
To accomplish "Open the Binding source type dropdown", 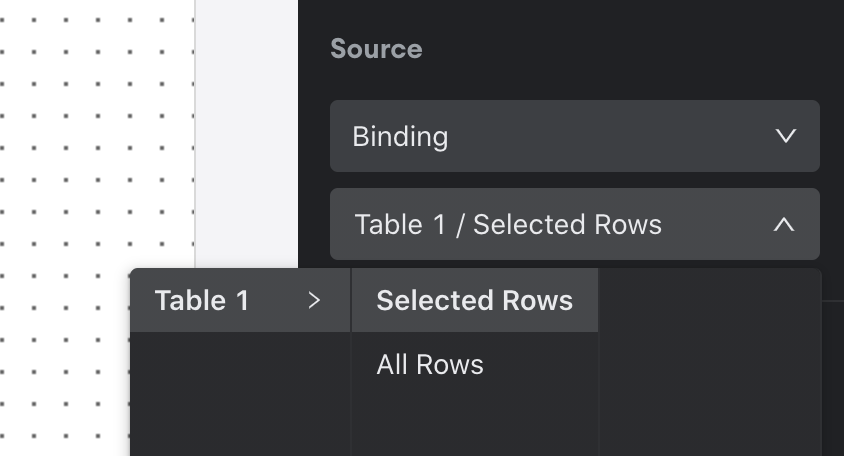I will (x=574, y=136).
